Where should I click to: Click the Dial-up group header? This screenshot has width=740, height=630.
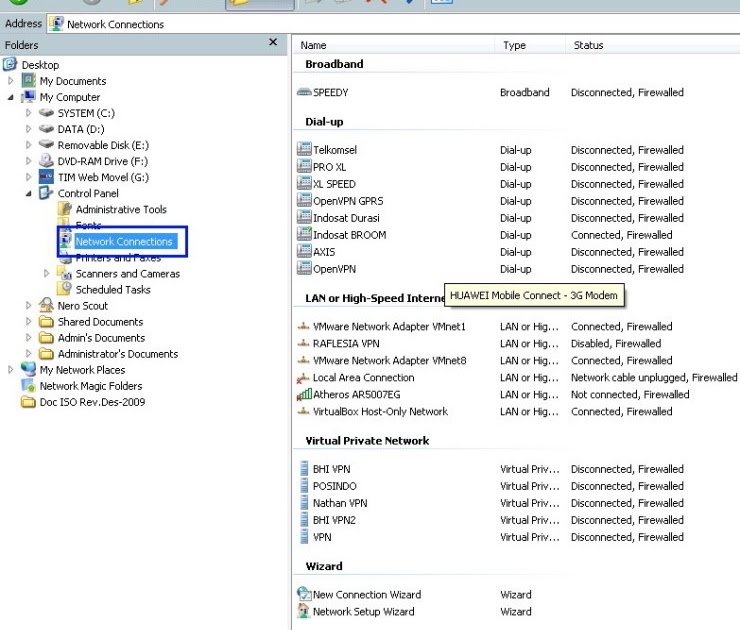tap(324, 121)
